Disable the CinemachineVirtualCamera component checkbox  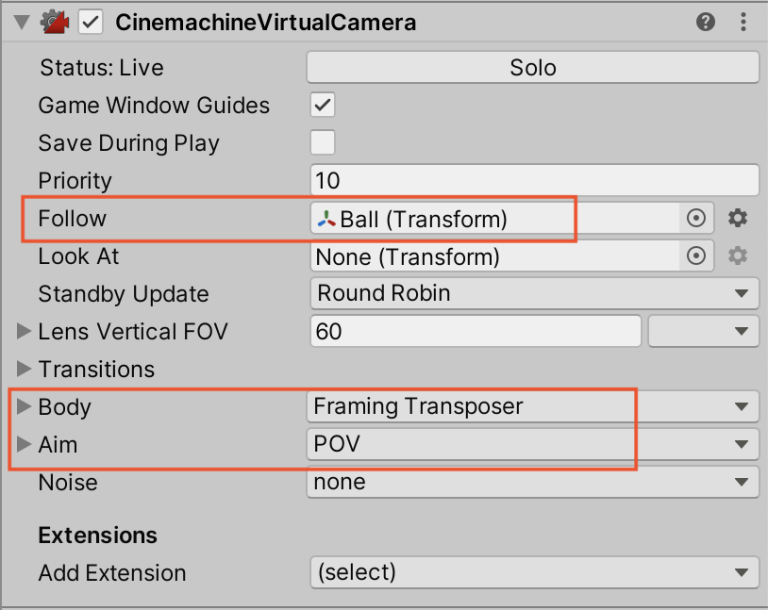pyautogui.click(x=91, y=21)
